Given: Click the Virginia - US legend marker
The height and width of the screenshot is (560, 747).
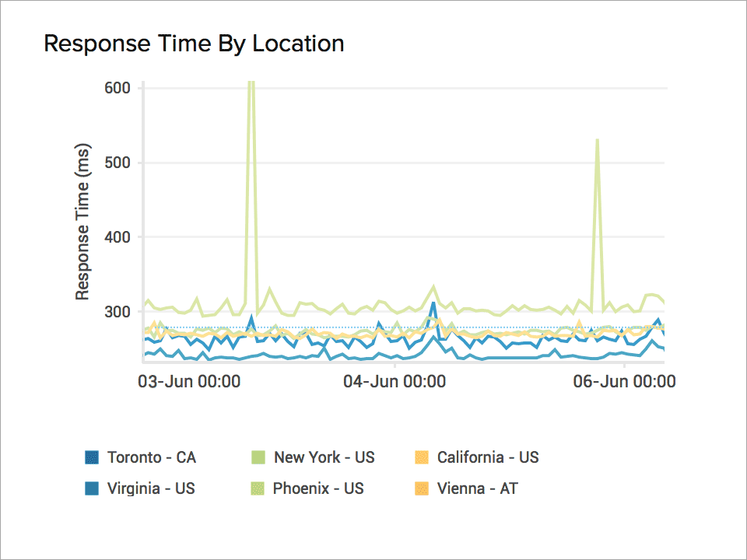Looking at the screenshot, I should (x=93, y=488).
